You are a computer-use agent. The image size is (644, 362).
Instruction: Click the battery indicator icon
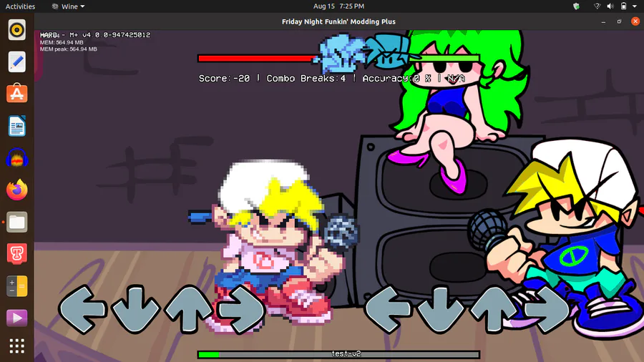tap(623, 6)
